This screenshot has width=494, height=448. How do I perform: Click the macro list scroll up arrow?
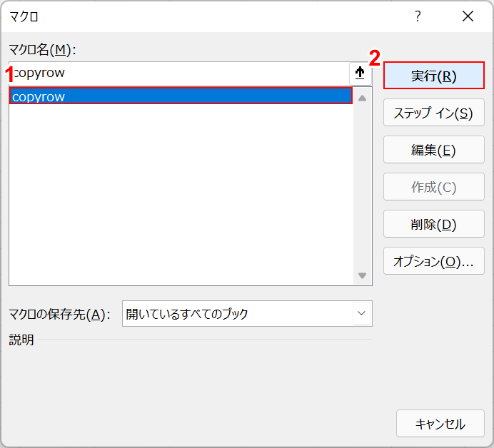pyautogui.click(x=362, y=98)
